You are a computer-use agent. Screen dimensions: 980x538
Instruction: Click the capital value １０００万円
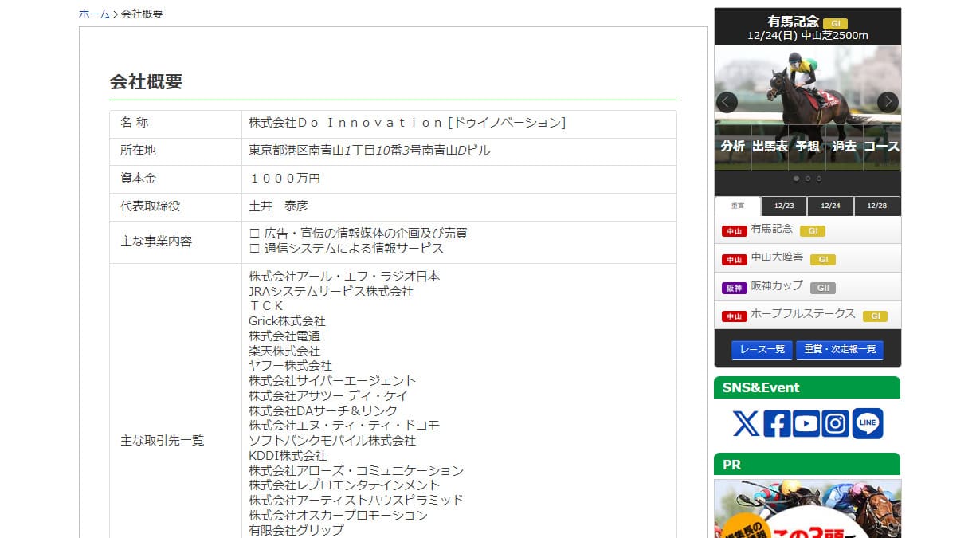click(284, 179)
